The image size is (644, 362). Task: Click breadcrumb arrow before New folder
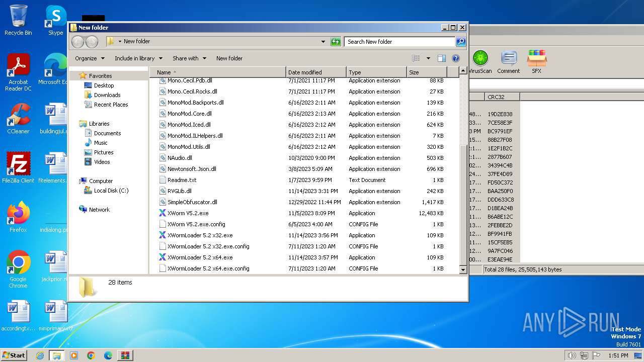pos(119,42)
